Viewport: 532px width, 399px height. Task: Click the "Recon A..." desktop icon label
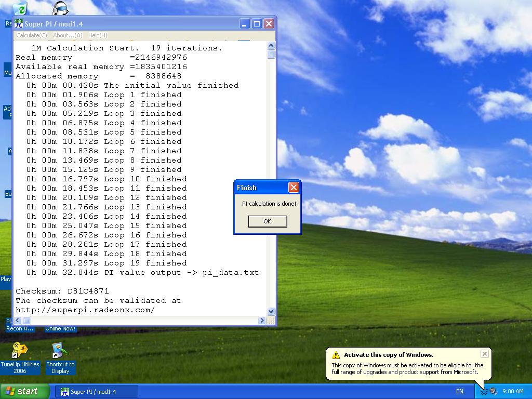pyautogui.click(x=20, y=328)
